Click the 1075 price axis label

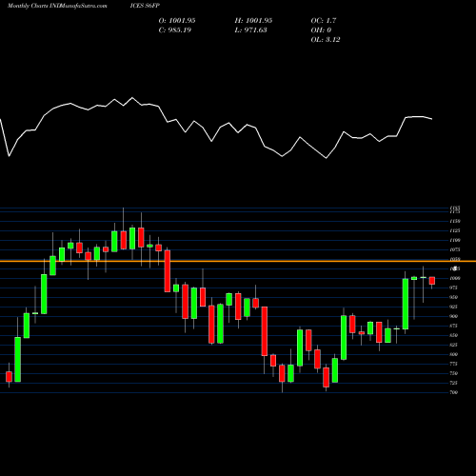click(x=455, y=249)
